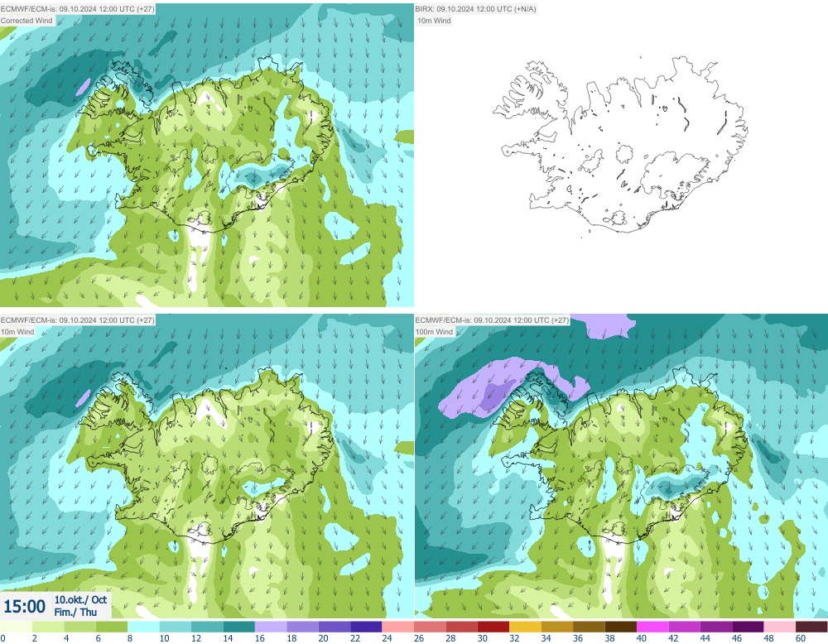Viewport: 828px width, 644px height.
Task: Click the legend value 30
Action: [483, 638]
